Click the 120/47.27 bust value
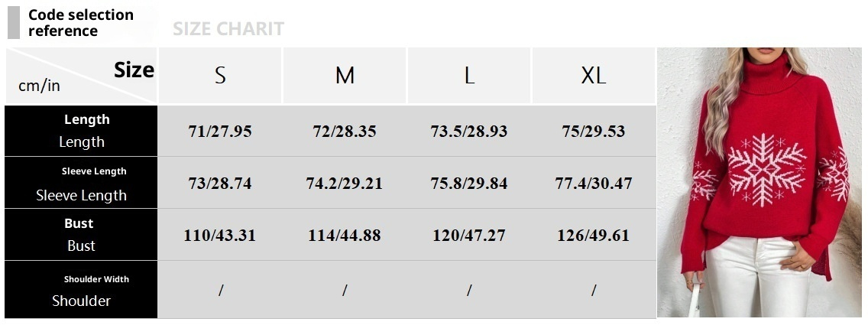 469,236
